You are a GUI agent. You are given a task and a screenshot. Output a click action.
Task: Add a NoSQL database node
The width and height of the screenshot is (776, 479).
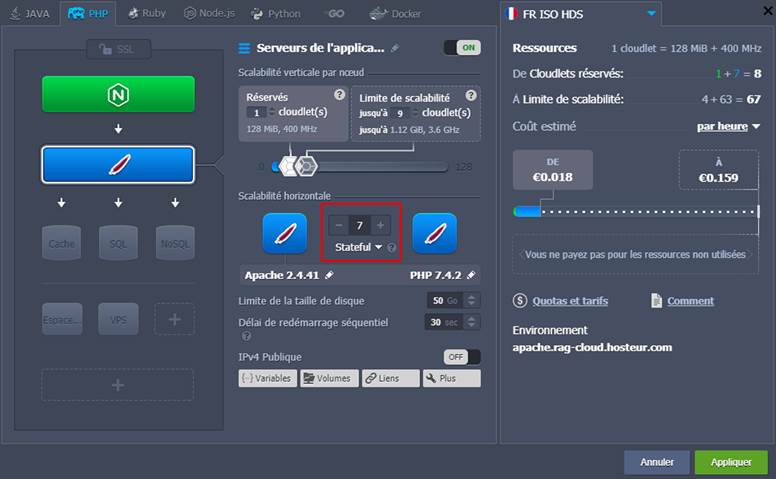tap(175, 243)
